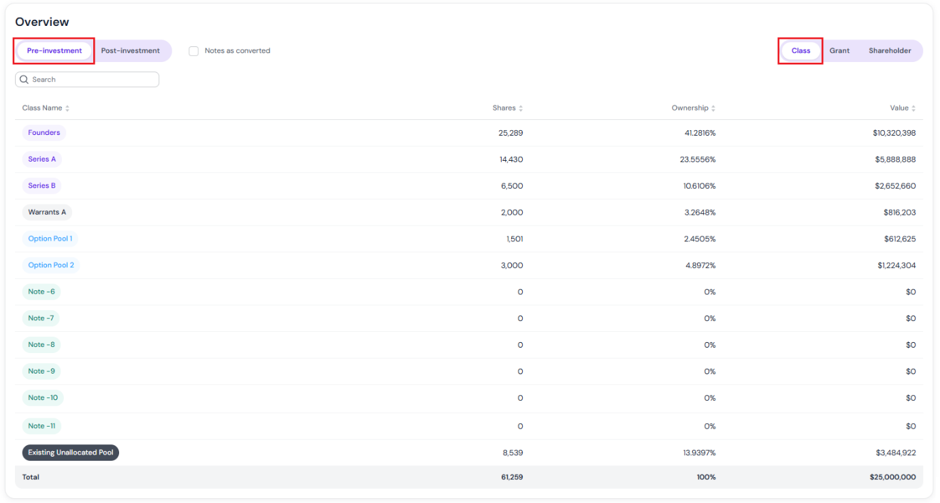Click the Class Name column header
Screen dimensions: 940x503
[x=42, y=109]
